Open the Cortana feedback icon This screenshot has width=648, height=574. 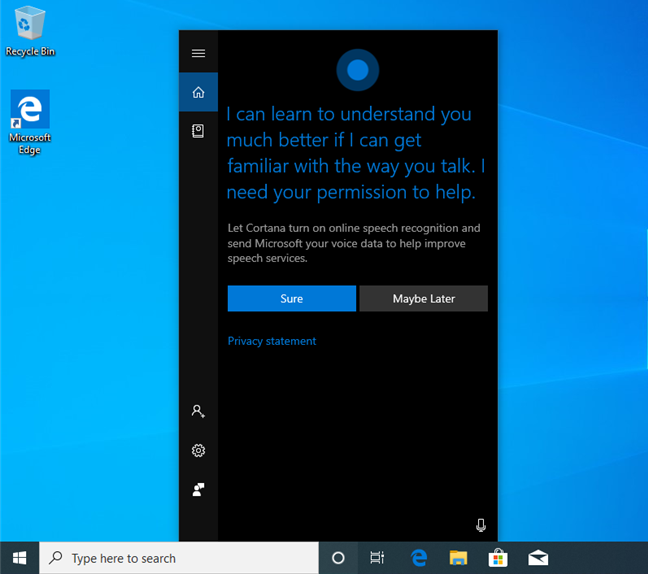198,489
